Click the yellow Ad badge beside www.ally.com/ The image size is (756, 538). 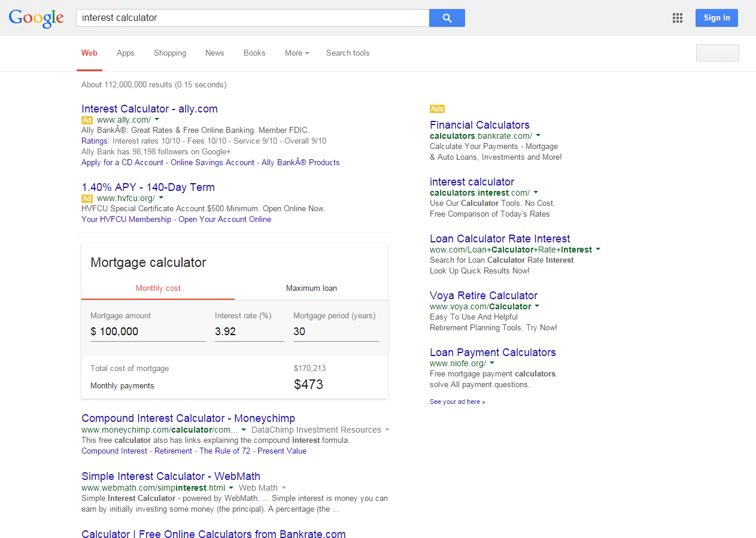coord(87,120)
